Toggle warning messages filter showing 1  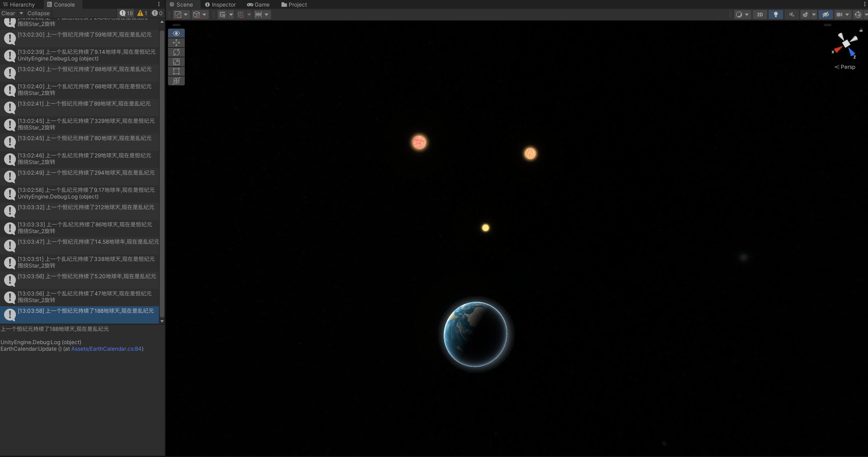[x=142, y=13]
